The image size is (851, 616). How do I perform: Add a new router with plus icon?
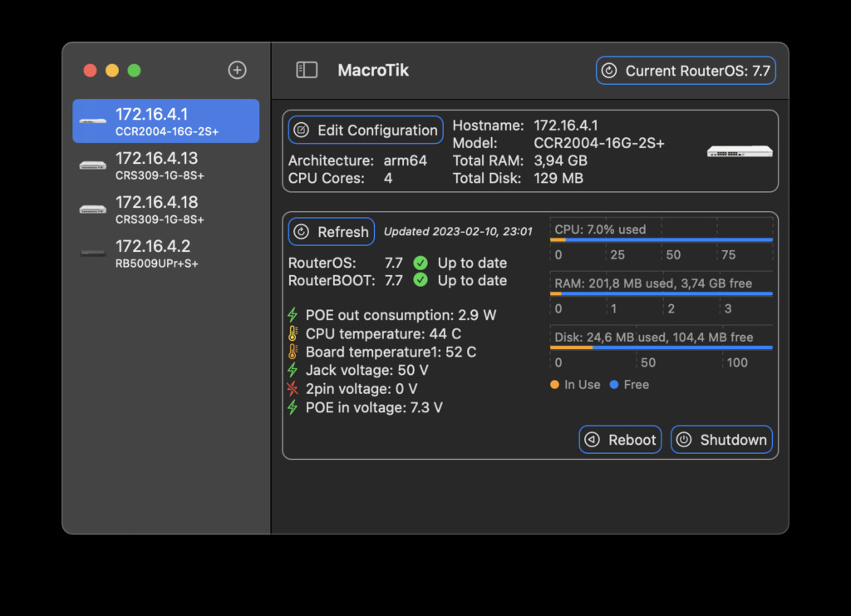(x=237, y=70)
